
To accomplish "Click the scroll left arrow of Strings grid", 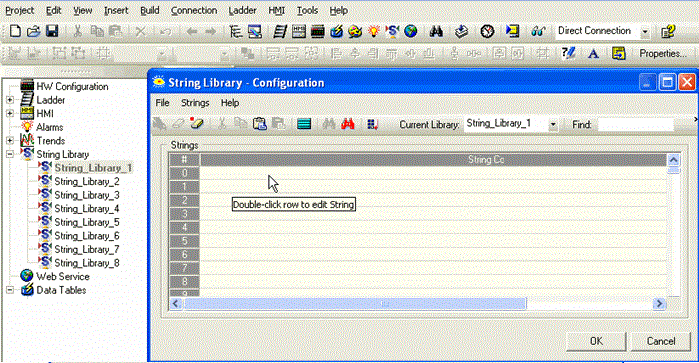I will click(176, 304).
